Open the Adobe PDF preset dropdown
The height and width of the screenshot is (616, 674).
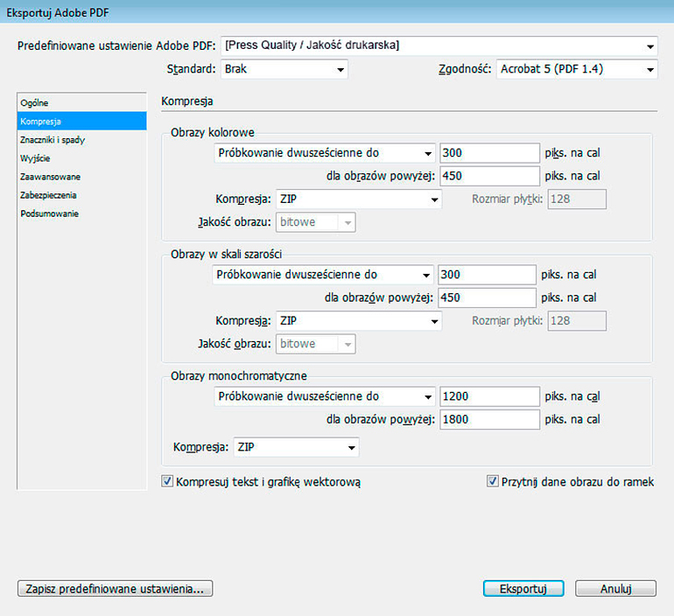click(x=439, y=45)
